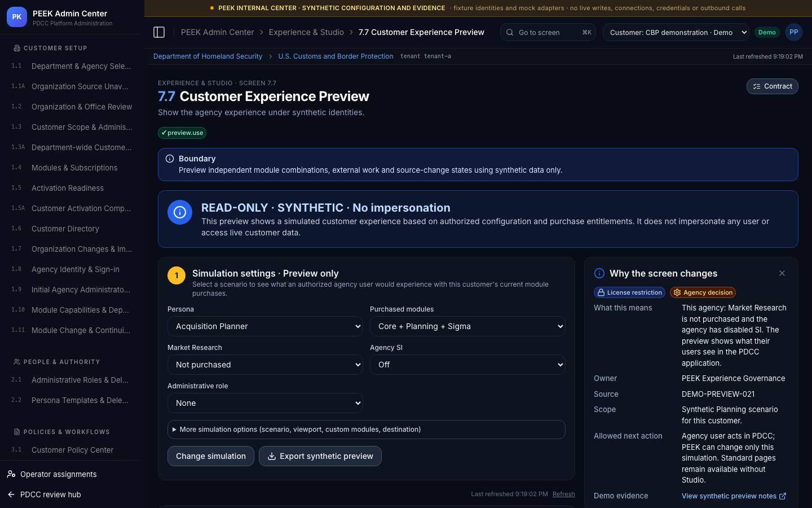Close the Why the screen changes panel

pos(782,273)
